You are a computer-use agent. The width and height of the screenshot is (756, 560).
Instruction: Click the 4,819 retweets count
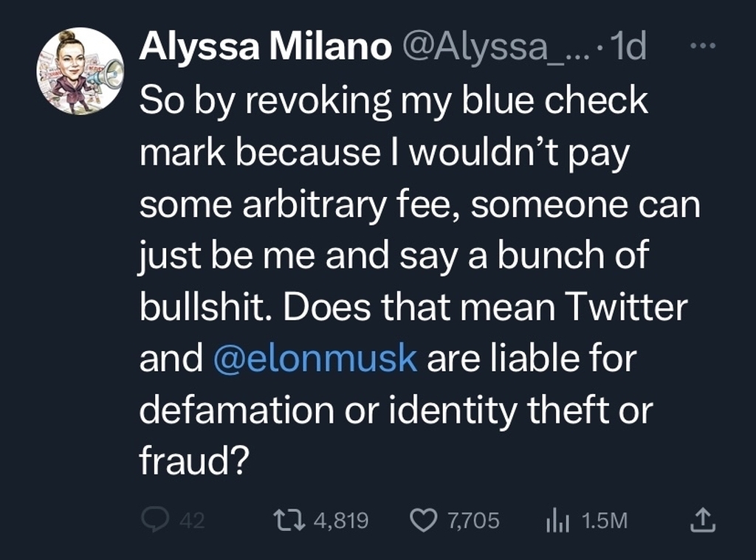(x=341, y=520)
